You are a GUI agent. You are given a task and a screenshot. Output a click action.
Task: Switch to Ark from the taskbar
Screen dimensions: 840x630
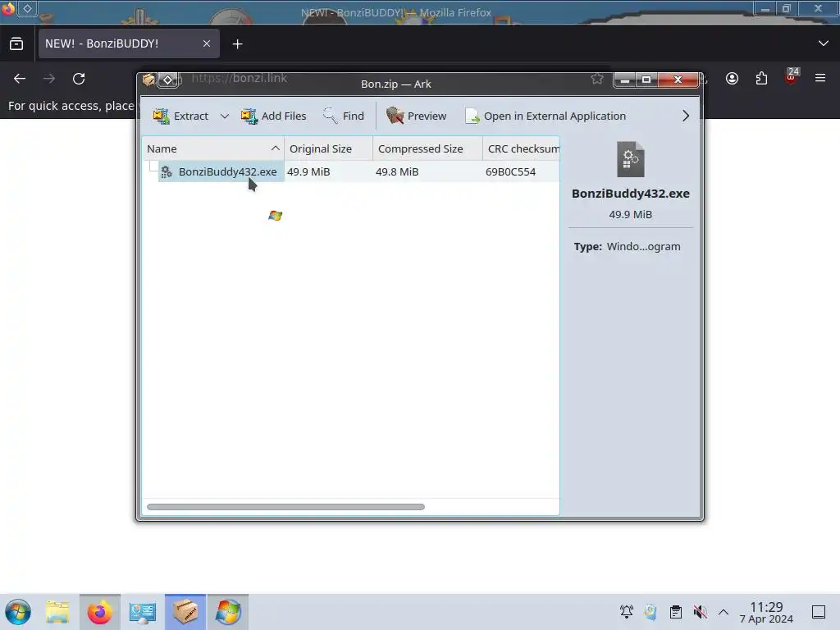[x=185, y=612]
